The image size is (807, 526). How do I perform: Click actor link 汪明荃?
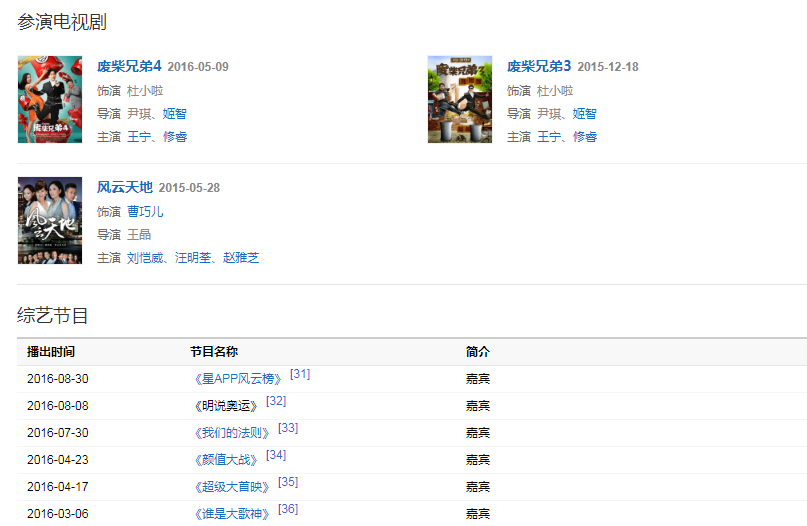pos(194,258)
